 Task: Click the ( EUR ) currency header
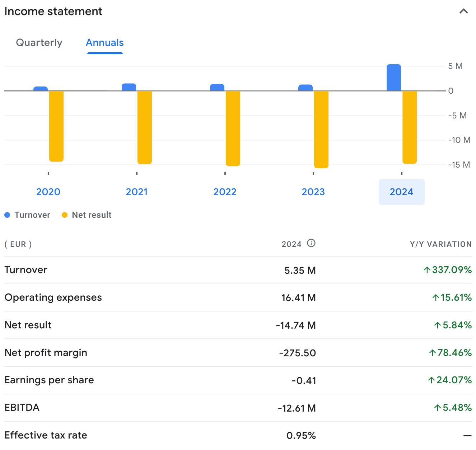(x=18, y=244)
